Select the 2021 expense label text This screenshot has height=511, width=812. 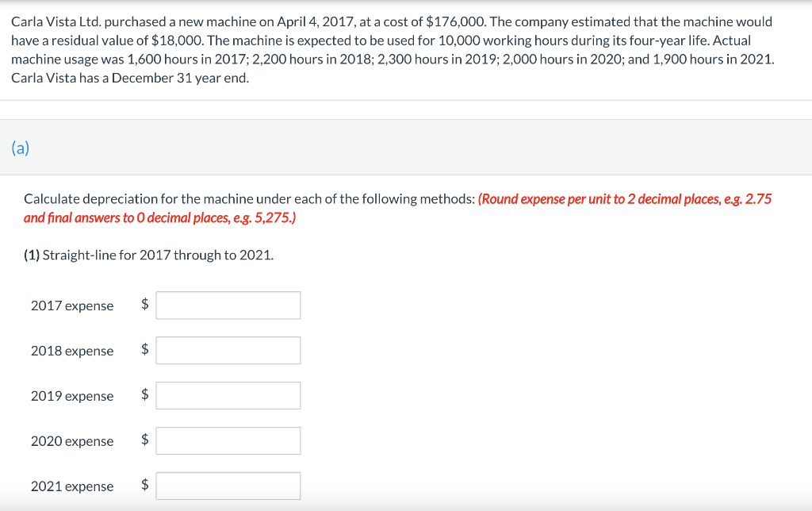pyautogui.click(x=71, y=486)
